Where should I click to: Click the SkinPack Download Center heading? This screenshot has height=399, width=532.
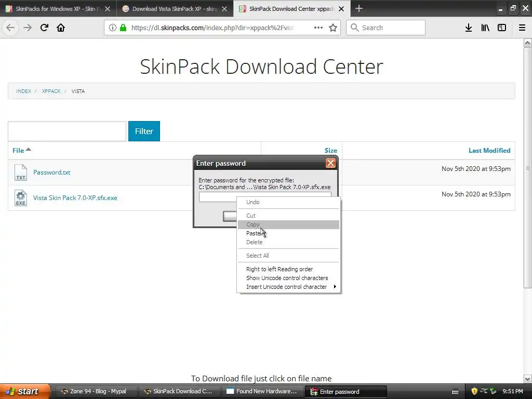262,66
